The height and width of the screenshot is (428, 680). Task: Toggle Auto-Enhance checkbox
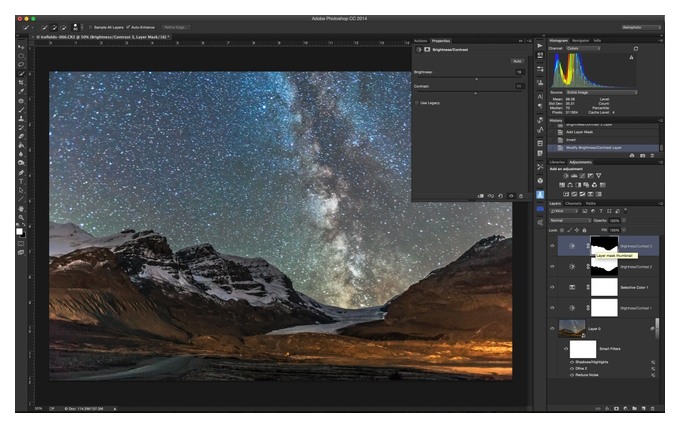(x=128, y=27)
